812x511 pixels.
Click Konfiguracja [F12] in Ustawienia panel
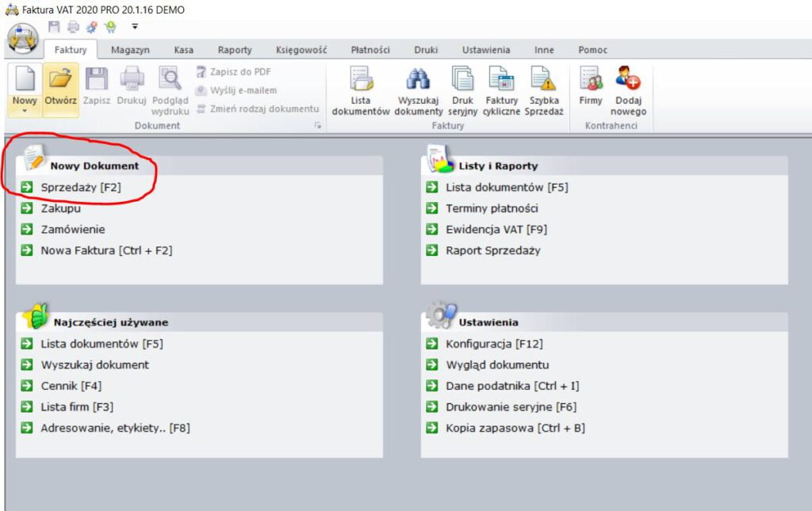click(494, 344)
